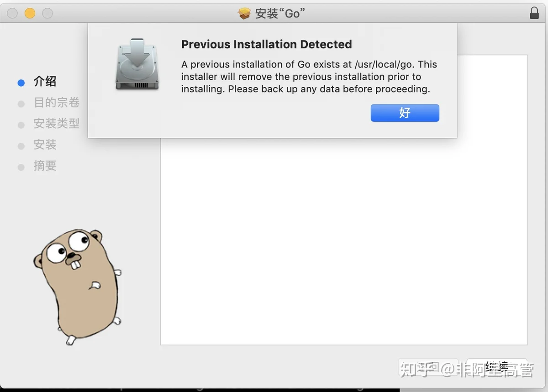Click the Go gopher mascot image
Image resolution: width=548 pixels, height=392 pixels.
[x=78, y=287]
